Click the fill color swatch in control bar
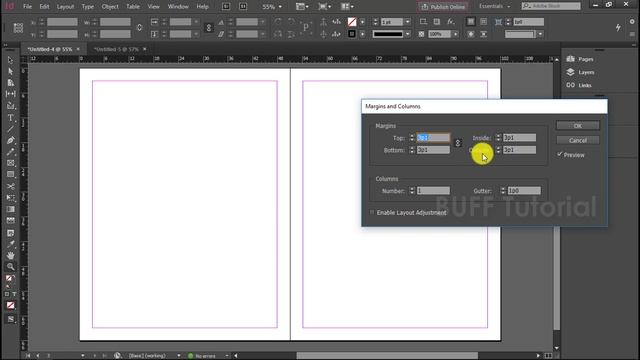640x360 pixels. coord(352,22)
